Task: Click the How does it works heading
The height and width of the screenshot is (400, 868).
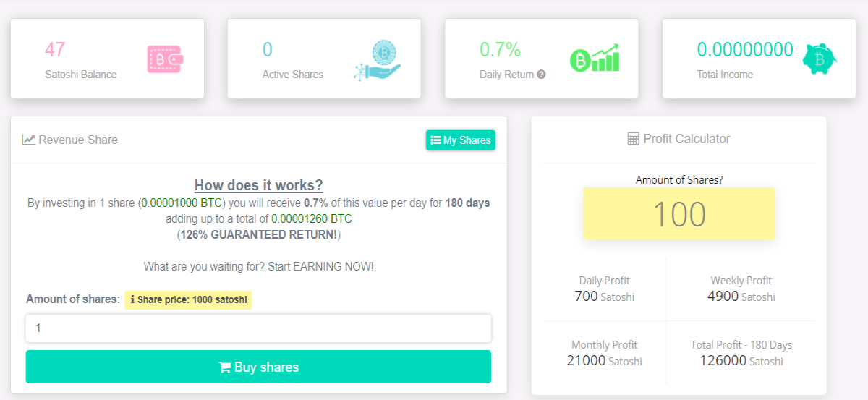Action: 259,185
